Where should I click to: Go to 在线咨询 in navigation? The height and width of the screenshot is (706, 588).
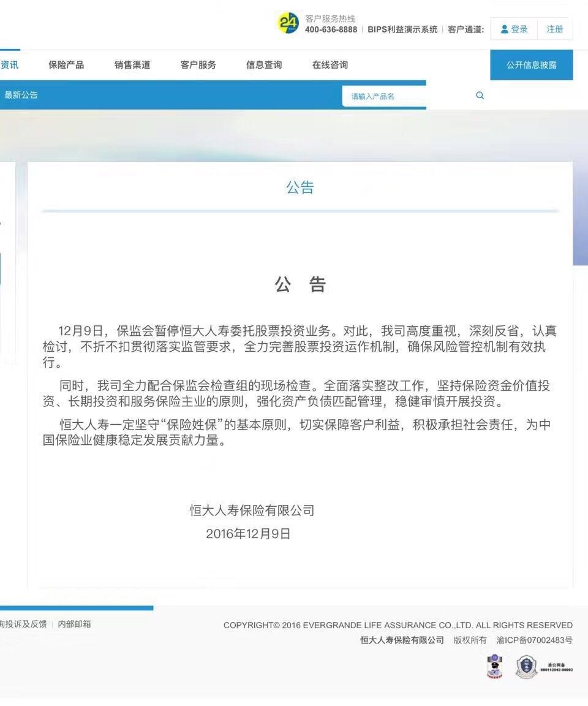(x=330, y=65)
